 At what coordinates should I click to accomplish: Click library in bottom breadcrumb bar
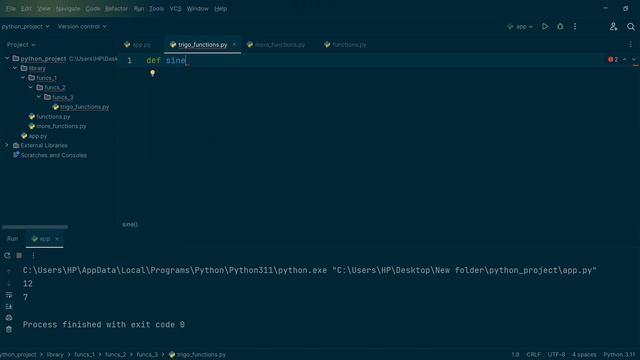click(x=55, y=355)
